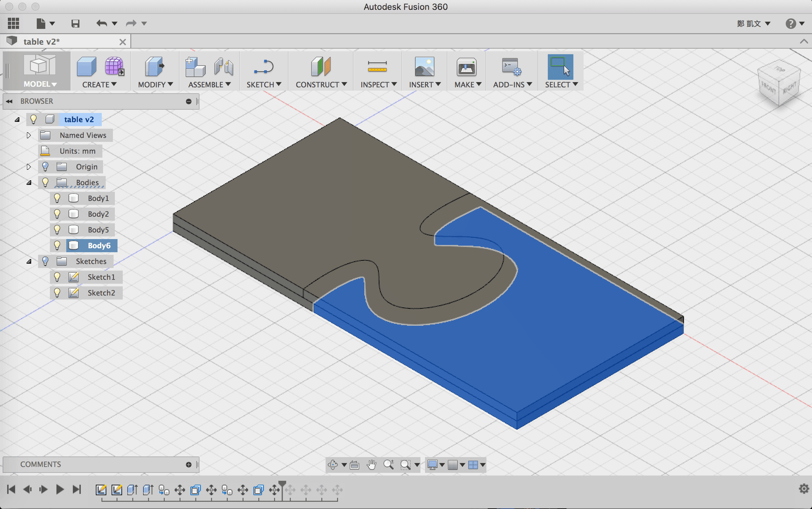Open timeline settings gear
The width and height of the screenshot is (812, 509).
click(x=803, y=489)
